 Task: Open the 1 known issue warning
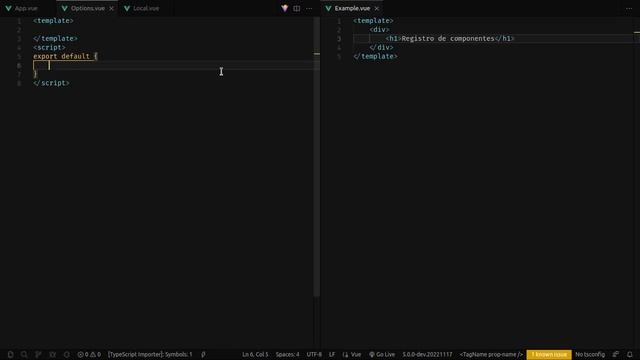[549, 354]
